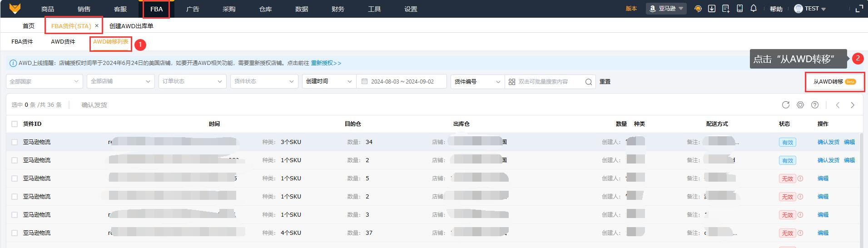This screenshot has width=868, height=248.
Task: Open the 亚马逊 platform switcher
Action: [666, 9]
